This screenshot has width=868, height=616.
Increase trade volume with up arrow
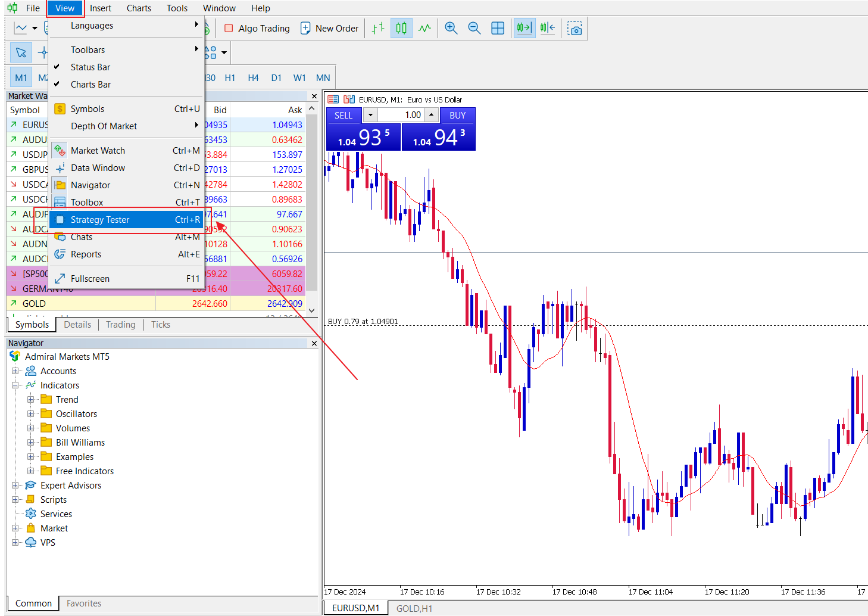pyautogui.click(x=432, y=116)
